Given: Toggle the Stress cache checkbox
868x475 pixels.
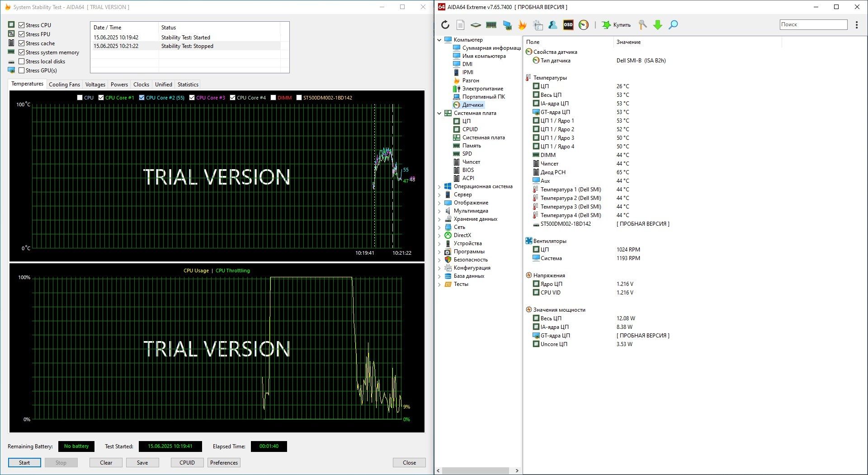Looking at the screenshot, I should pyautogui.click(x=21, y=43).
